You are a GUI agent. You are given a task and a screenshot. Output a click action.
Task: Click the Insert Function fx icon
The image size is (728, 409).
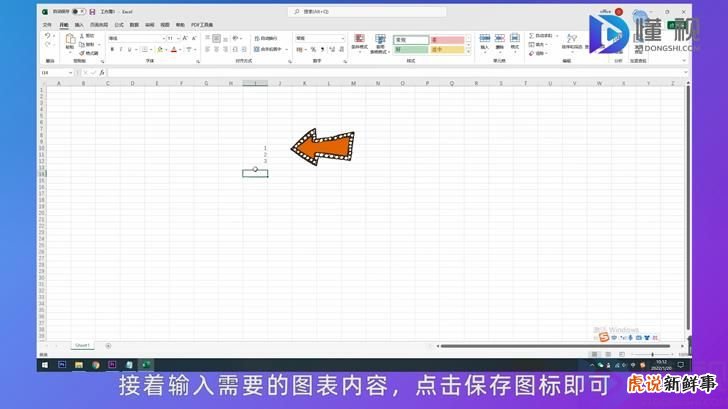point(102,73)
